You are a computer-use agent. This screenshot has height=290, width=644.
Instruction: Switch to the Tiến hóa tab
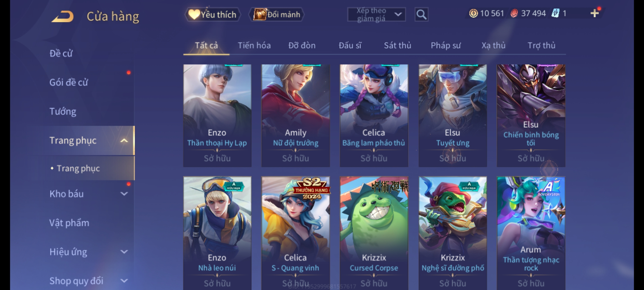(254, 45)
